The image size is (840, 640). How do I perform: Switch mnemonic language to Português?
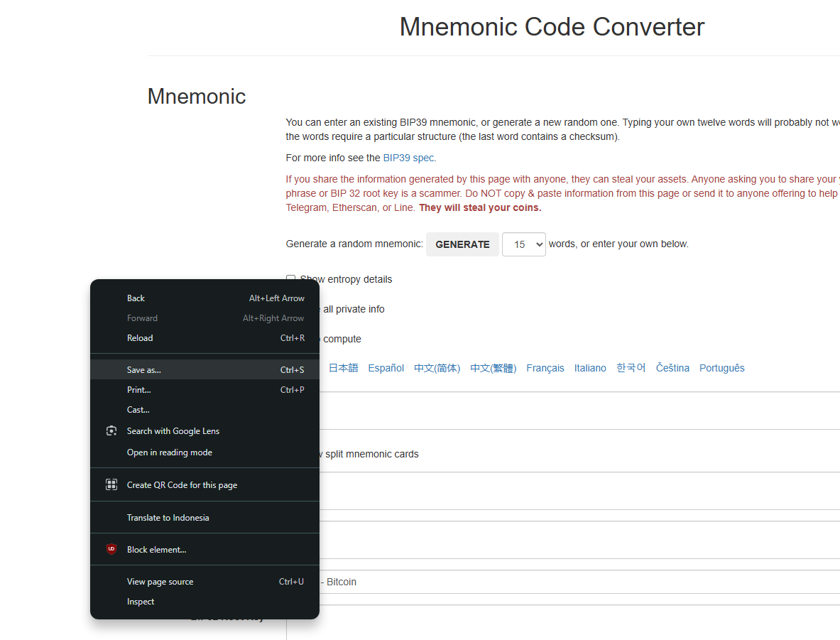click(x=721, y=368)
